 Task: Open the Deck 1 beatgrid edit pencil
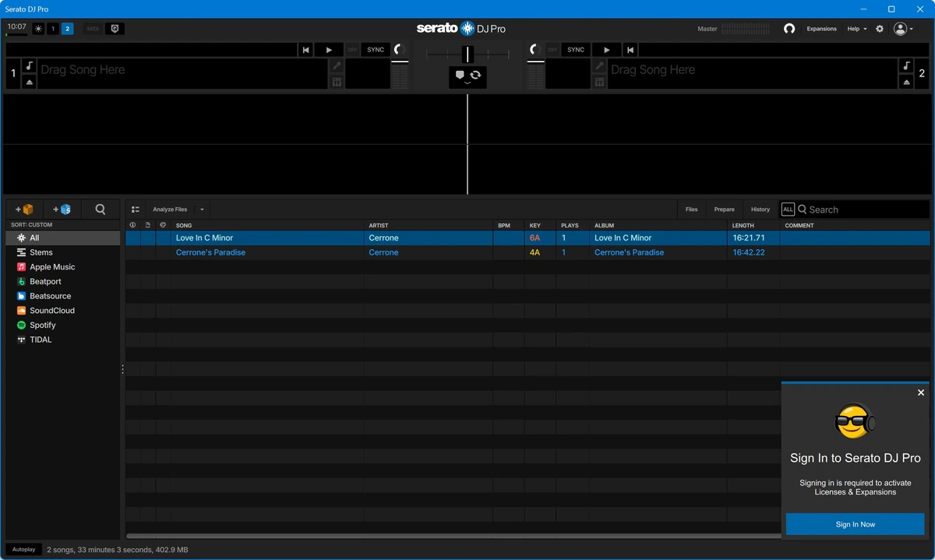[x=337, y=66]
